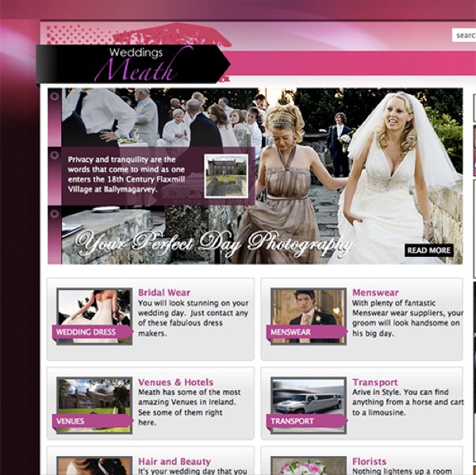The height and width of the screenshot is (475, 476).
Task: Open the Florists heading link
Action: point(369,462)
